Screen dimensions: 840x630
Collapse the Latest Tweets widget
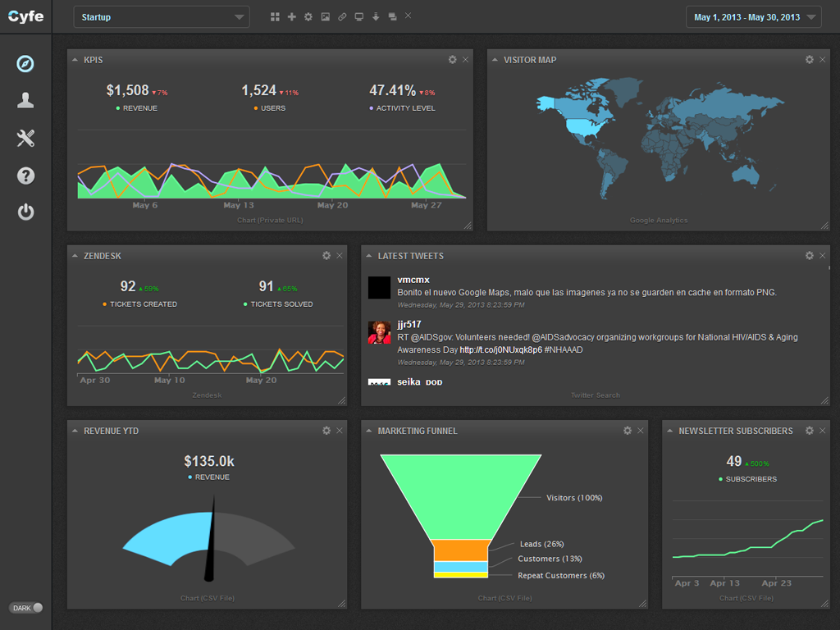(x=369, y=256)
